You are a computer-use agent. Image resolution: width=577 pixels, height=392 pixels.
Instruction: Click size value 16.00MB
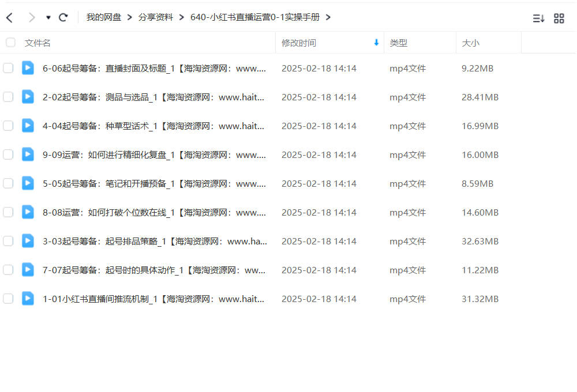click(480, 155)
